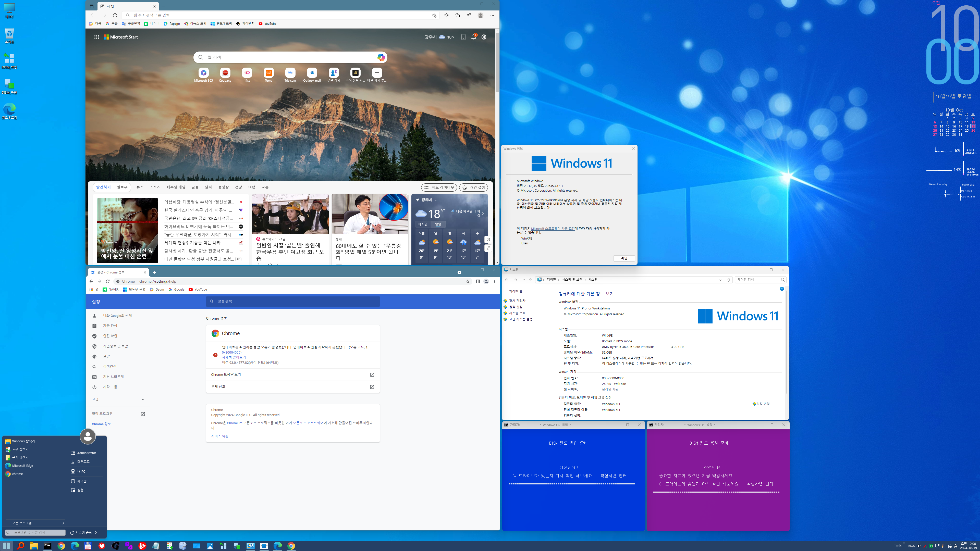The width and height of the screenshot is (980, 551).
Task: Open Microsoft 소프트웨어 사용 조건 link
Action: (553, 229)
